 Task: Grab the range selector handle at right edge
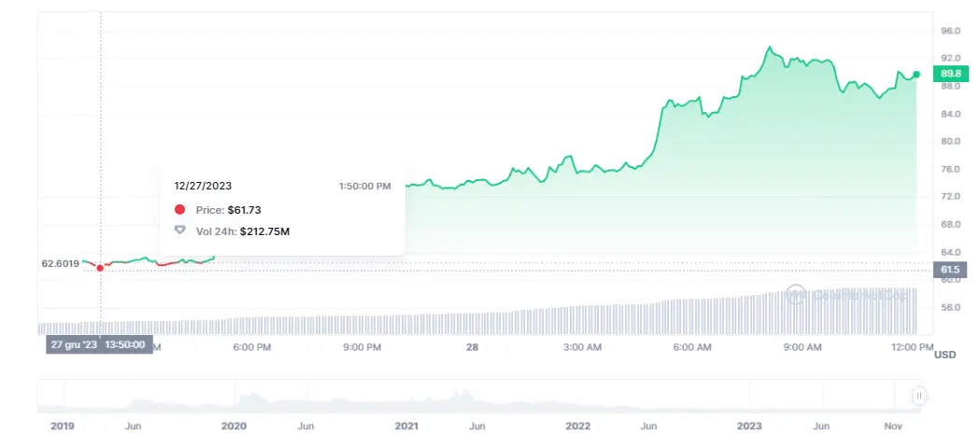tap(919, 396)
